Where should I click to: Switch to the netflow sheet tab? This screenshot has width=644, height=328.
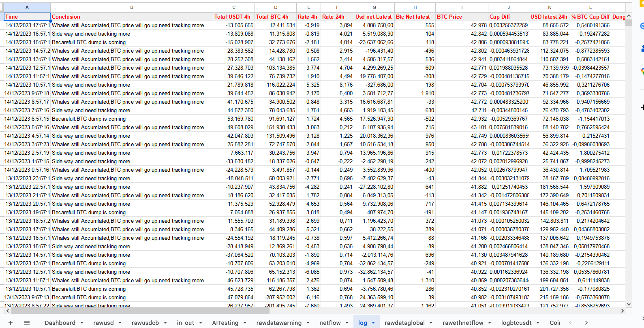[330, 323]
